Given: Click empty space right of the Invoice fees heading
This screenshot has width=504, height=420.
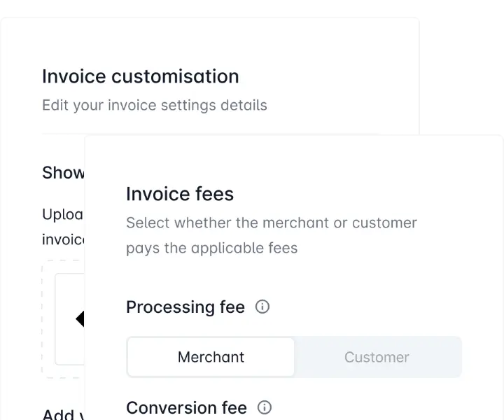Looking at the screenshot, I should pyautogui.click(x=350, y=194).
